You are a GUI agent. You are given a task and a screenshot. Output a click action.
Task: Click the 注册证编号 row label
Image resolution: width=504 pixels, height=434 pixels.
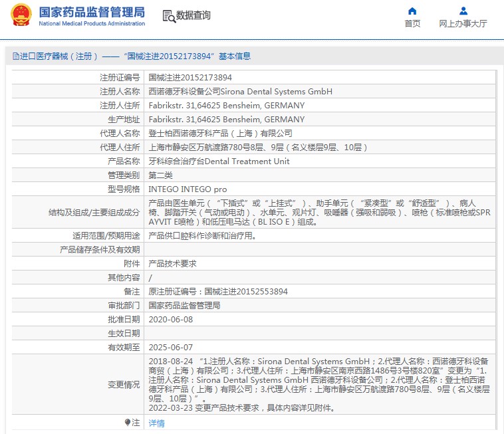[120, 77]
